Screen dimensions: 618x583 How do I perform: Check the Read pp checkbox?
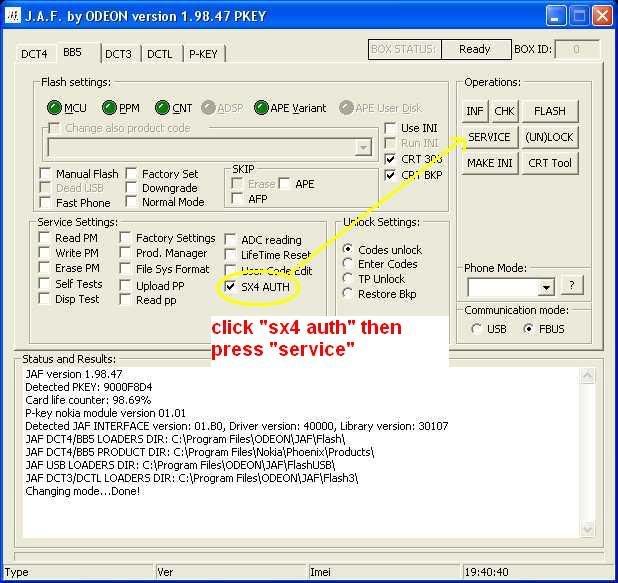pyautogui.click(x=125, y=299)
